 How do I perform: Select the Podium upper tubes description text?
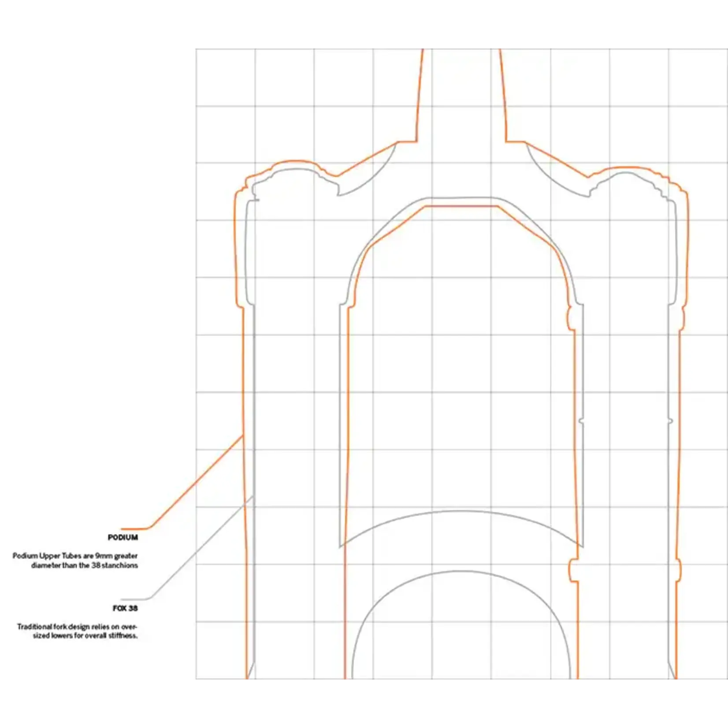(x=75, y=561)
